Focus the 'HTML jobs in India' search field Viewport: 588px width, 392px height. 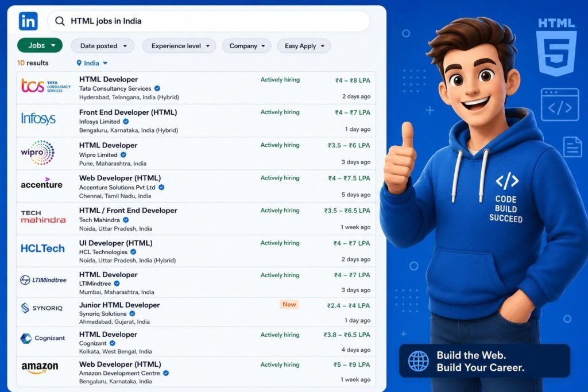click(208, 21)
